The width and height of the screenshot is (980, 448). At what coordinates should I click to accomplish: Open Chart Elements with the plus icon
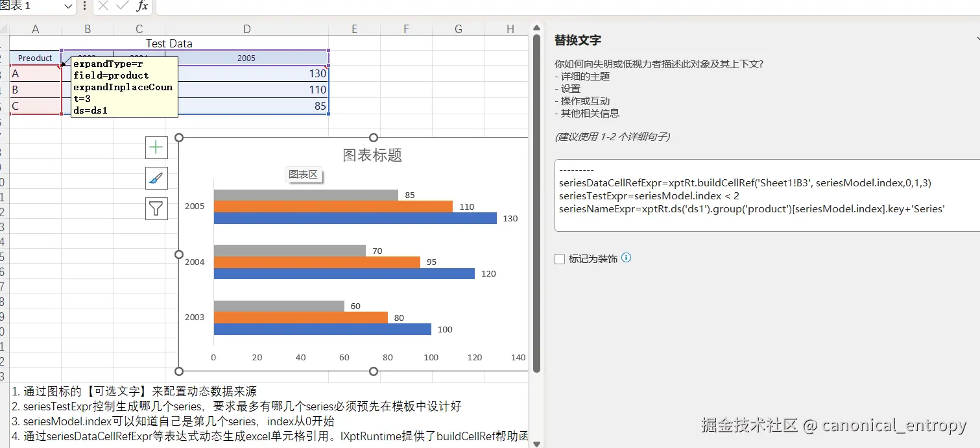pos(156,147)
